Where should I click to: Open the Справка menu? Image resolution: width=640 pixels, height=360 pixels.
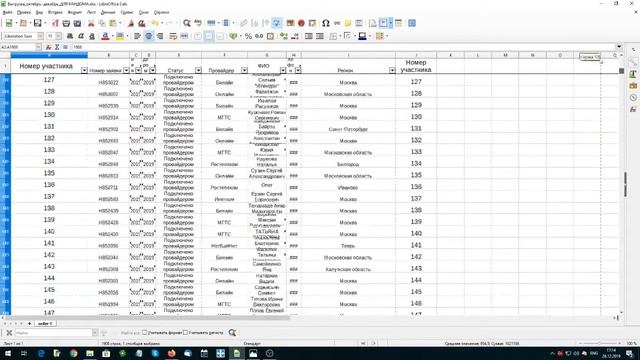162,13
